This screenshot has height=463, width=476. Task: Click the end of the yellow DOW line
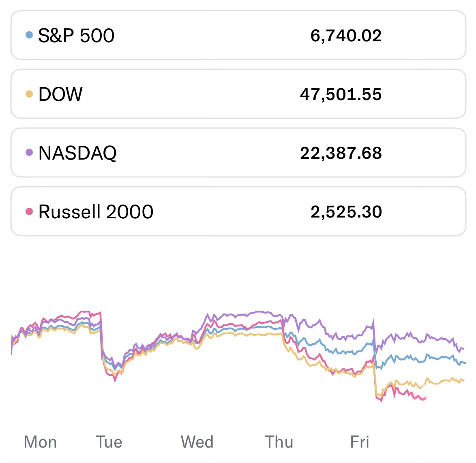[x=463, y=380]
